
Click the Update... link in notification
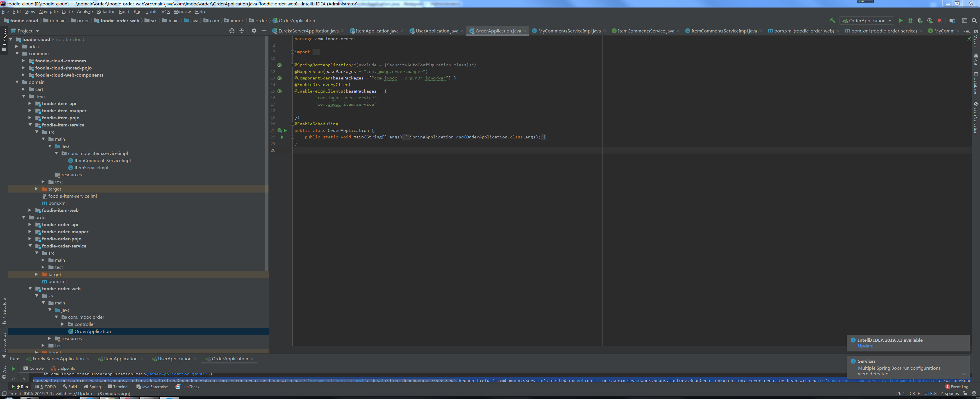867,346
